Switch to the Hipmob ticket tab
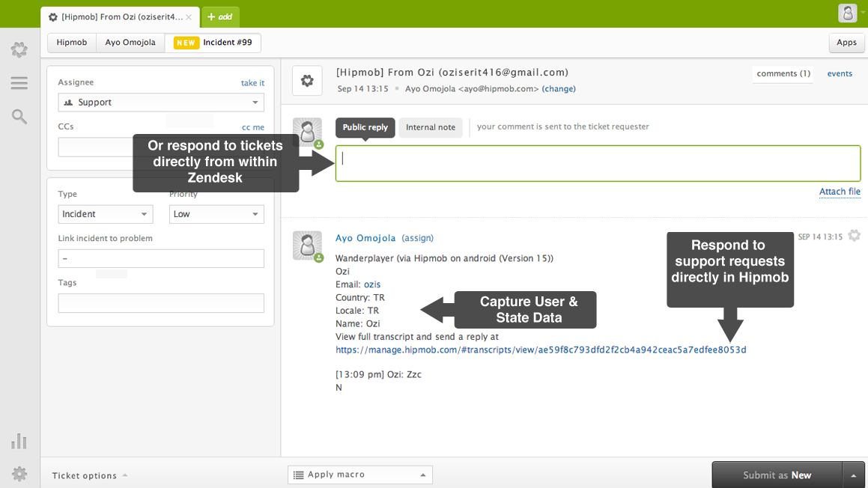868x488 pixels. (120, 17)
